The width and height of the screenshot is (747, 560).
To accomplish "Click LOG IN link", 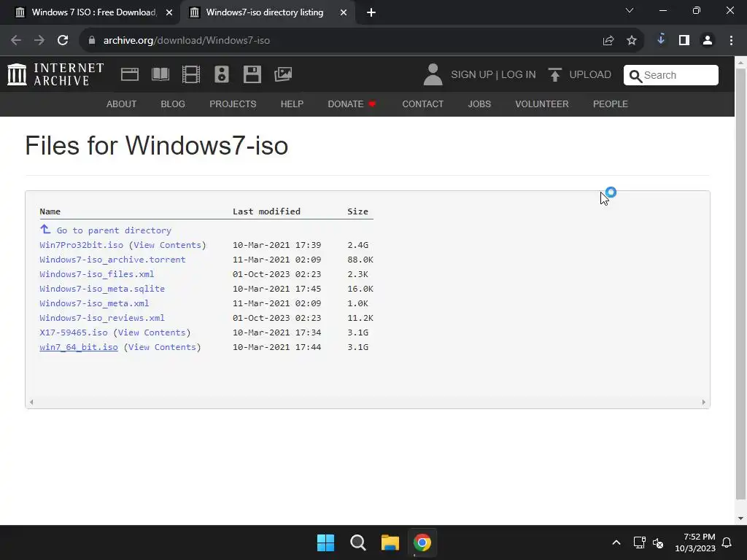I will pyautogui.click(x=519, y=75).
